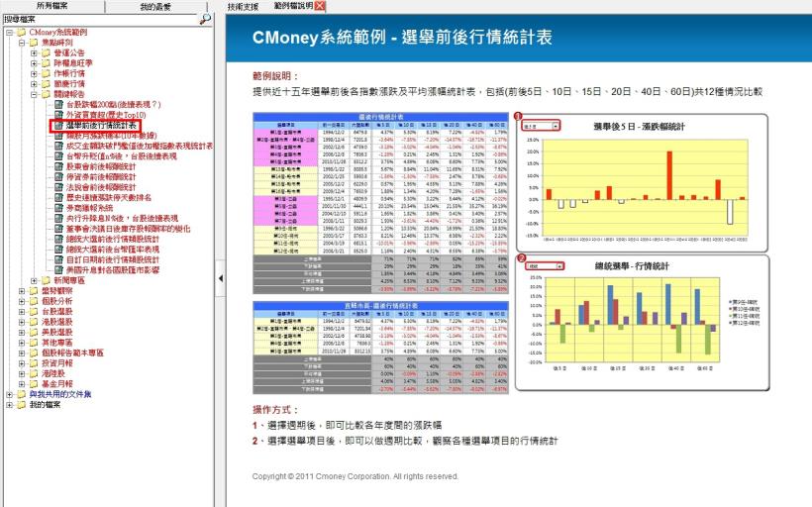This screenshot has height=507, width=812.
Task: Expand the 港陸股 folder
Action: tap(22, 374)
